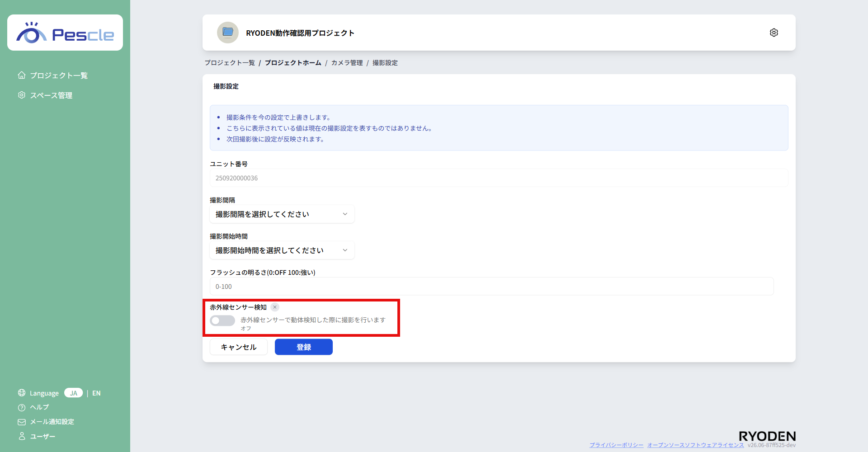Click フラッシュの明るさ(0:OFF 100:強い) label
Screen dimensions: 868x452
coord(263,273)
